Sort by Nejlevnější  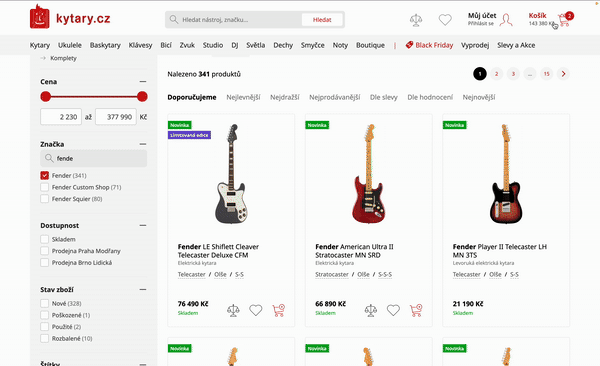(x=243, y=97)
